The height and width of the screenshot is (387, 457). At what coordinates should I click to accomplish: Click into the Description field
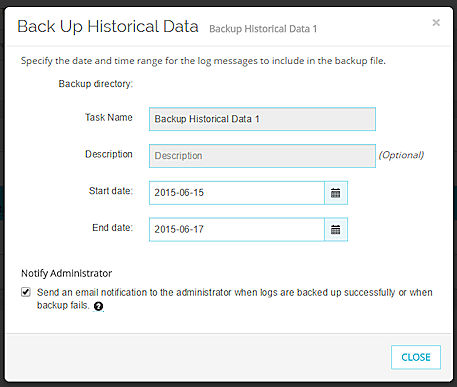pos(262,156)
